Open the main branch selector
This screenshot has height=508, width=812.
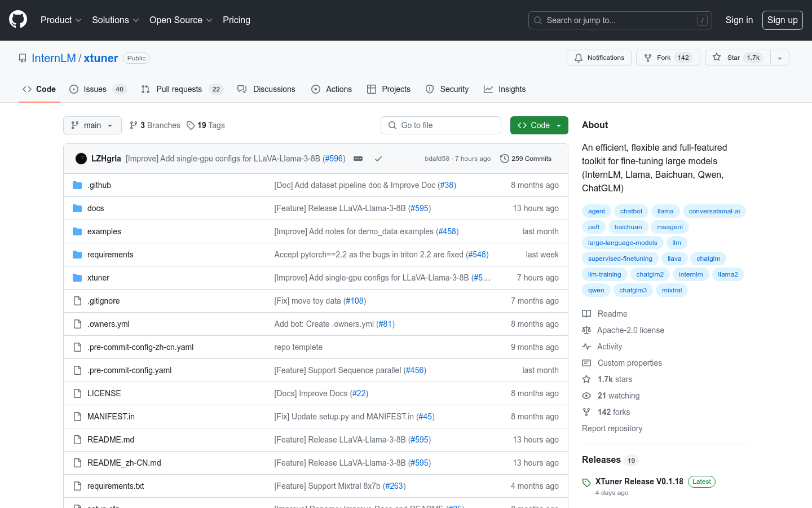[x=92, y=125]
